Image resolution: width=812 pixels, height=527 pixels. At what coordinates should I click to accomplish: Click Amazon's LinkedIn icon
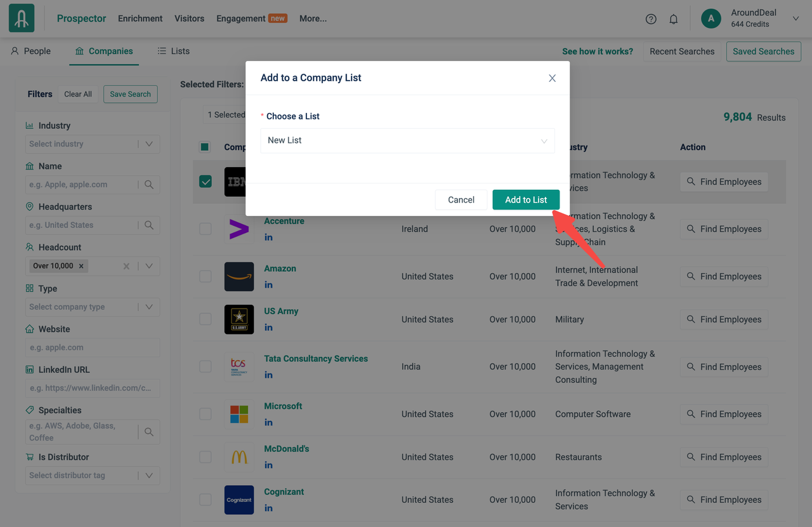[x=268, y=285]
